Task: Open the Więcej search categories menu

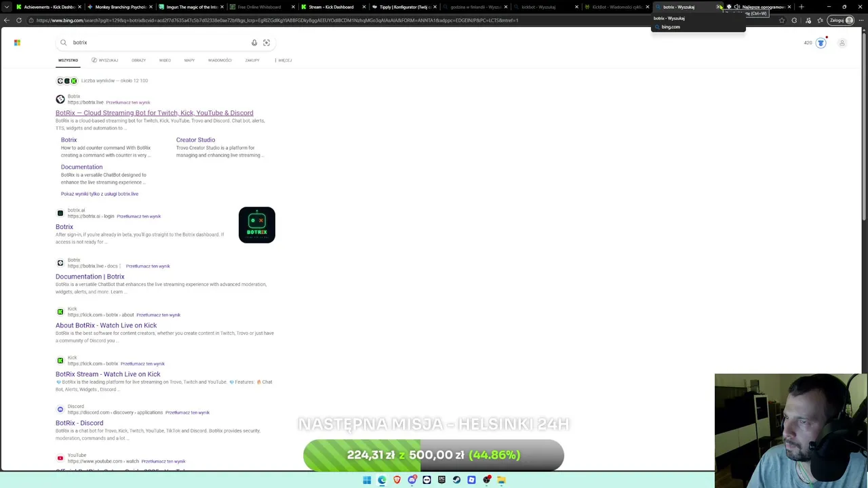Action: [284, 60]
